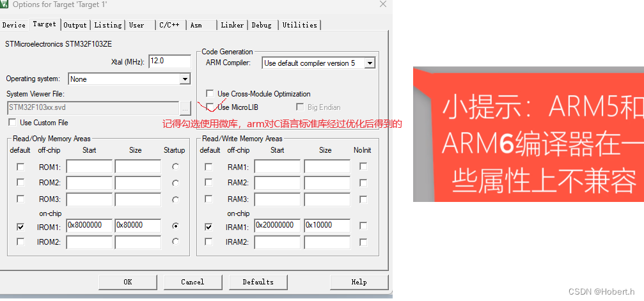Screen dimensions: 644x301
Task: Enable RAM3 default checkbox
Action: click(208, 199)
